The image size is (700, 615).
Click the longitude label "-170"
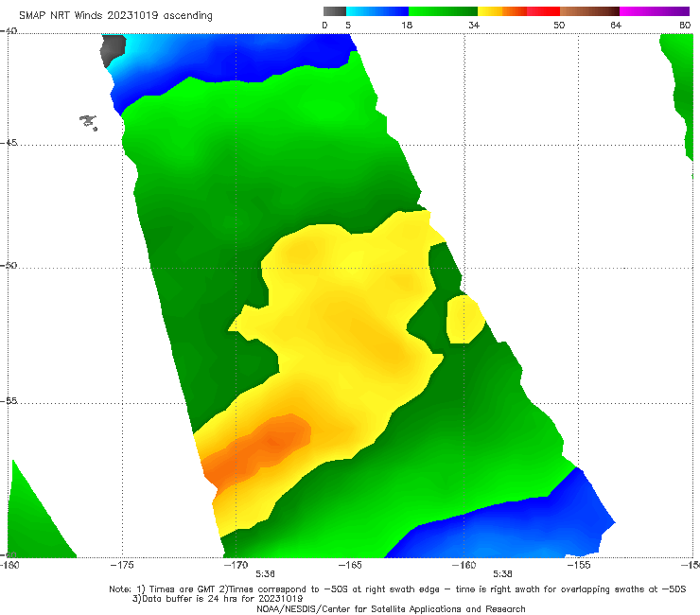click(236, 565)
